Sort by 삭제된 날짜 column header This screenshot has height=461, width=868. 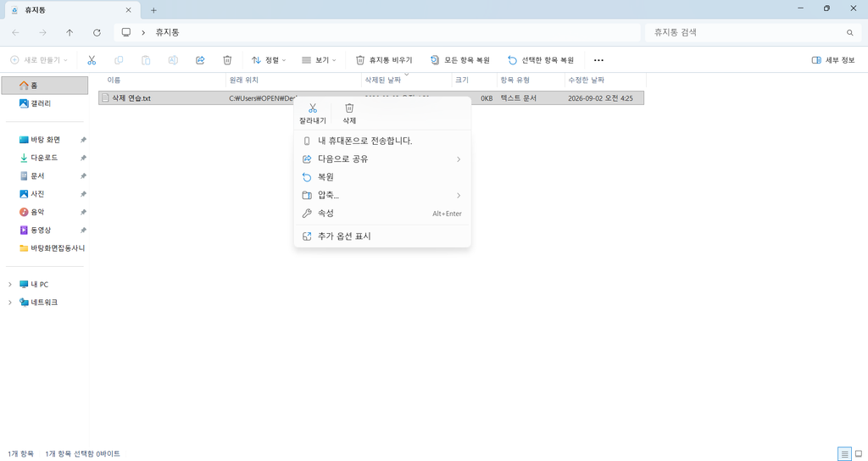click(x=406, y=81)
